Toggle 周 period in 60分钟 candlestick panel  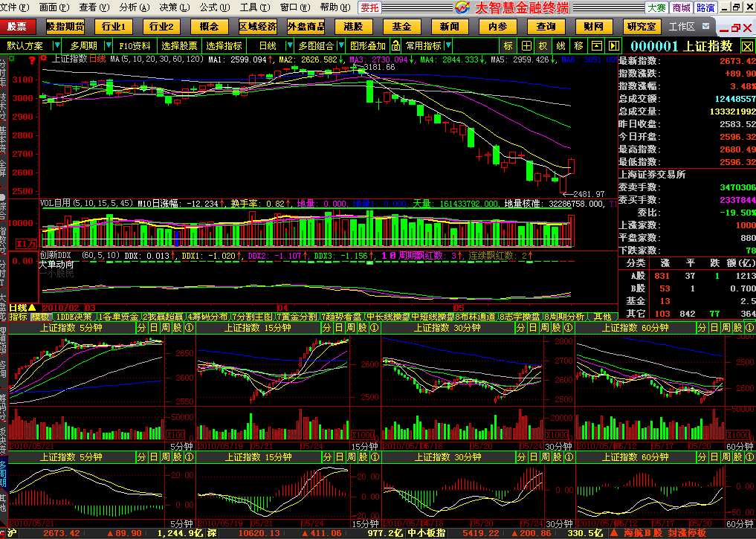pos(726,328)
